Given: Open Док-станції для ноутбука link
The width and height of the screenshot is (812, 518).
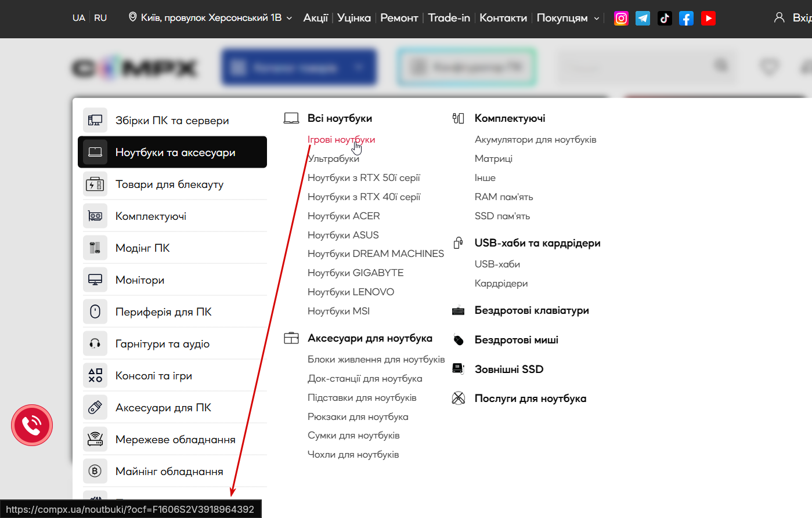Looking at the screenshot, I should 365,379.
